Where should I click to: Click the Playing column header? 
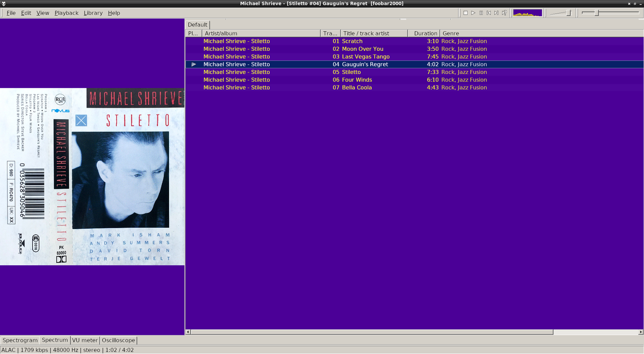tap(193, 33)
